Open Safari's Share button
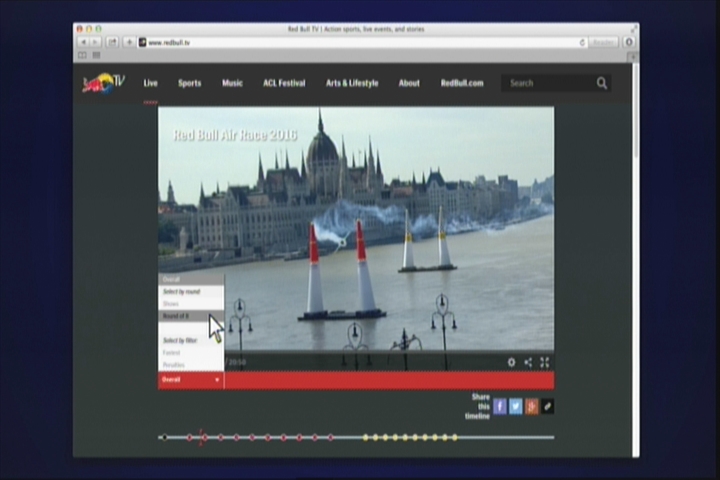 112,42
